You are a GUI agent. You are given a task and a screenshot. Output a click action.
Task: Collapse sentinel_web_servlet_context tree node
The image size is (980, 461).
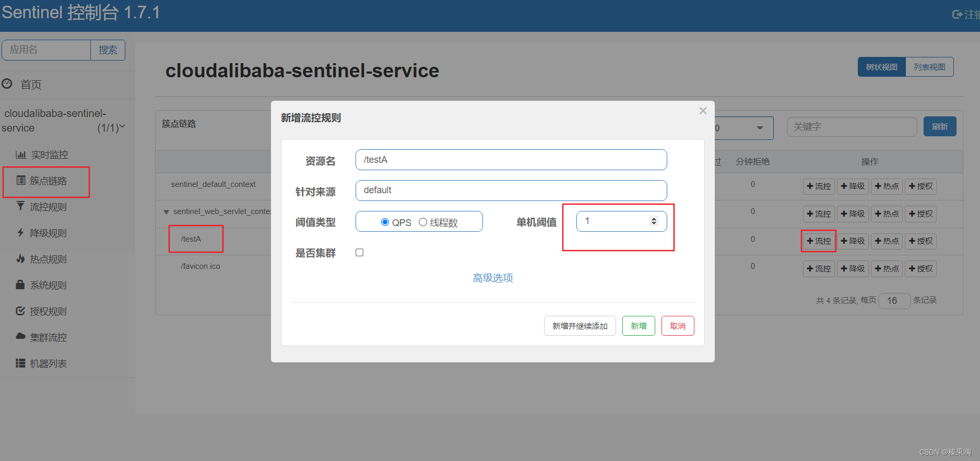[x=166, y=212]
